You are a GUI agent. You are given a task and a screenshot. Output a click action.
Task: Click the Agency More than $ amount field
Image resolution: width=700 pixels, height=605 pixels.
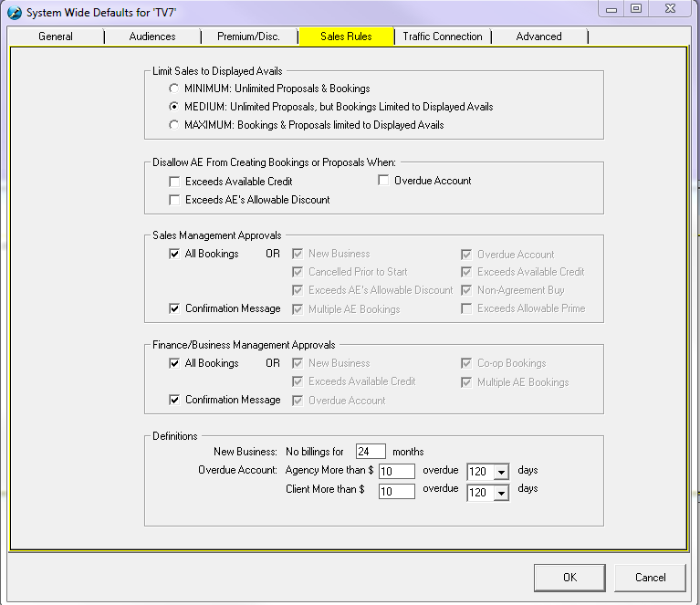coord(396,472)
